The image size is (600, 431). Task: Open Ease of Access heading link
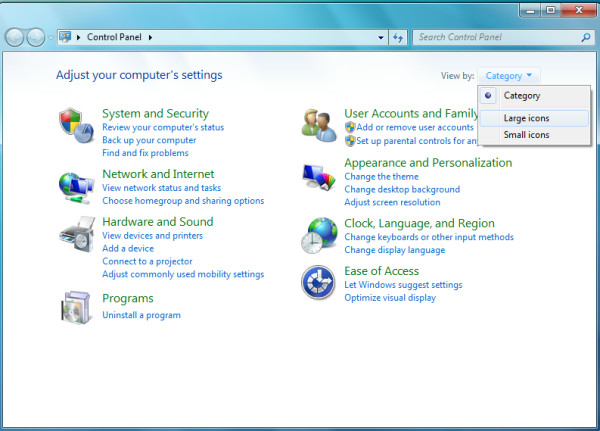pyautogui.click(x=382, y=271)
